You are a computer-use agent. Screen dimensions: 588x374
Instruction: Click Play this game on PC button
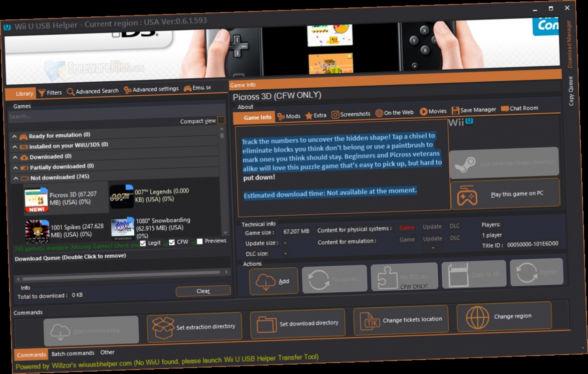pyautogui.click(x=506, y=194)
